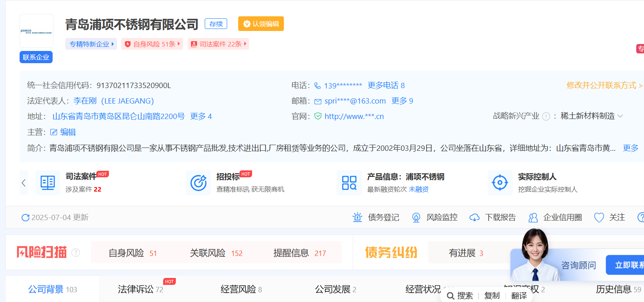Click the 企业信用圈 people icon
This screenshot has height=302, width=644.
[x=533, y=218]
